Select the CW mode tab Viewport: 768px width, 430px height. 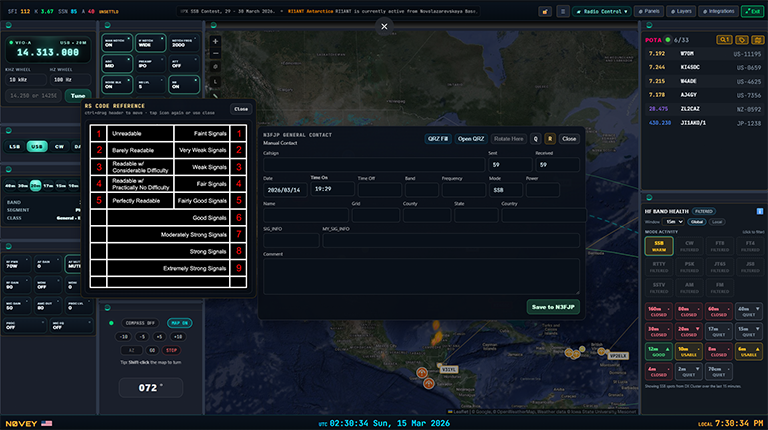(59, 146)
